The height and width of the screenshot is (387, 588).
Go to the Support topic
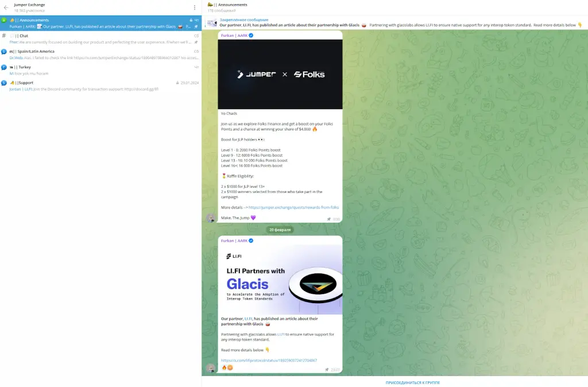click(100, 86)
